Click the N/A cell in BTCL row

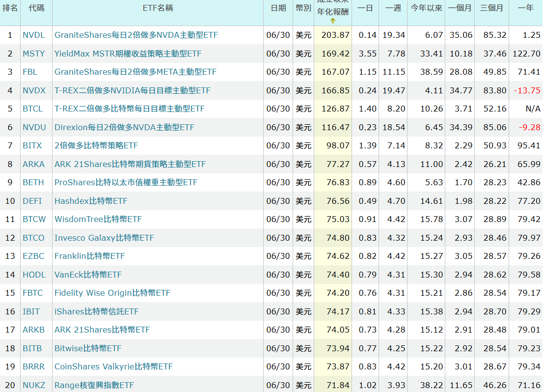533,109
